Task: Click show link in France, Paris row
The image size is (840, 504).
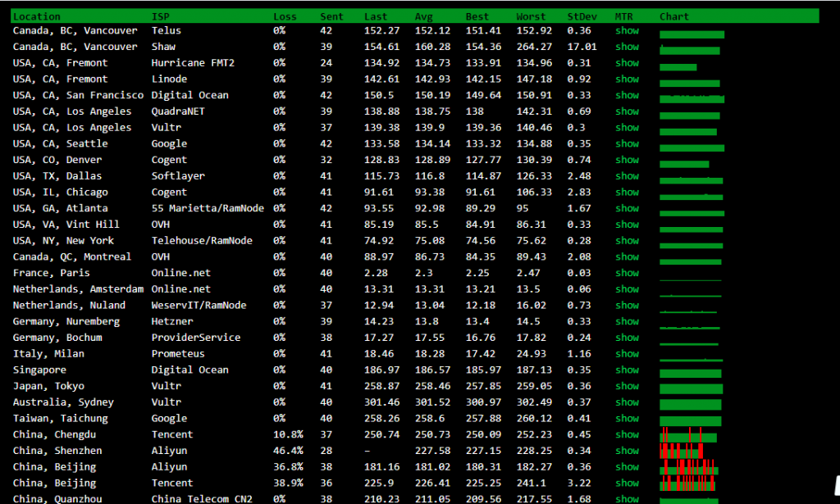Action: pyautogui.click(x=627, y=273)
